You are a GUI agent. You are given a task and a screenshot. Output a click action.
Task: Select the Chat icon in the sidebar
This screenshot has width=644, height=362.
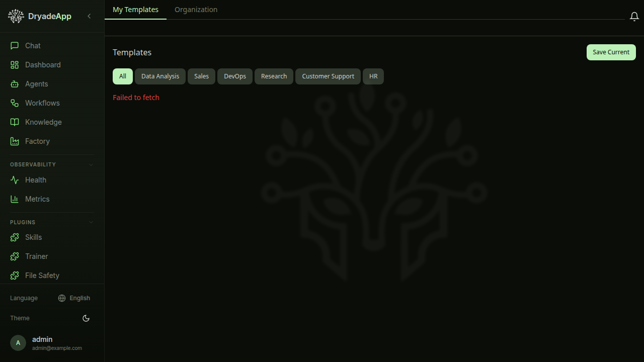(x=15, y=45)
